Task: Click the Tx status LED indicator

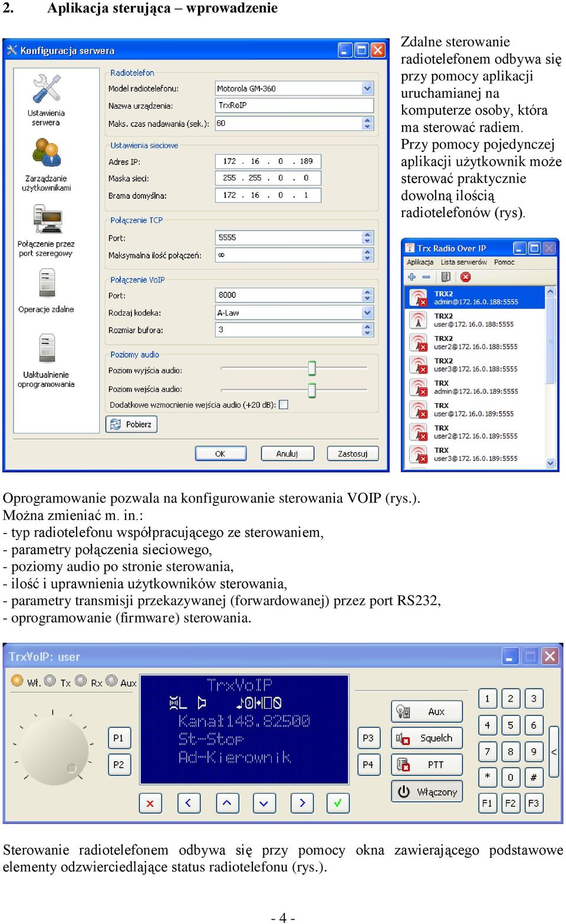Action: point(50,680)
